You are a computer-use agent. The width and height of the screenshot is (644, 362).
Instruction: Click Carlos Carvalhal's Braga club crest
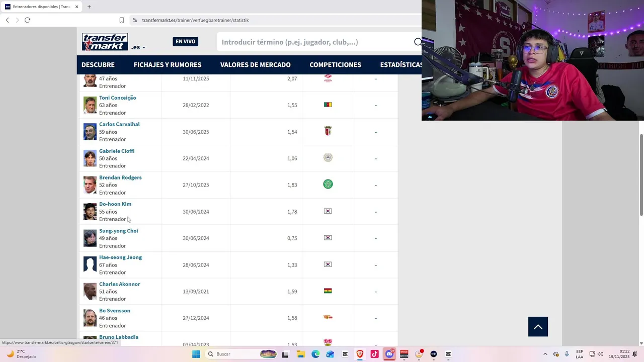(328, 131)
